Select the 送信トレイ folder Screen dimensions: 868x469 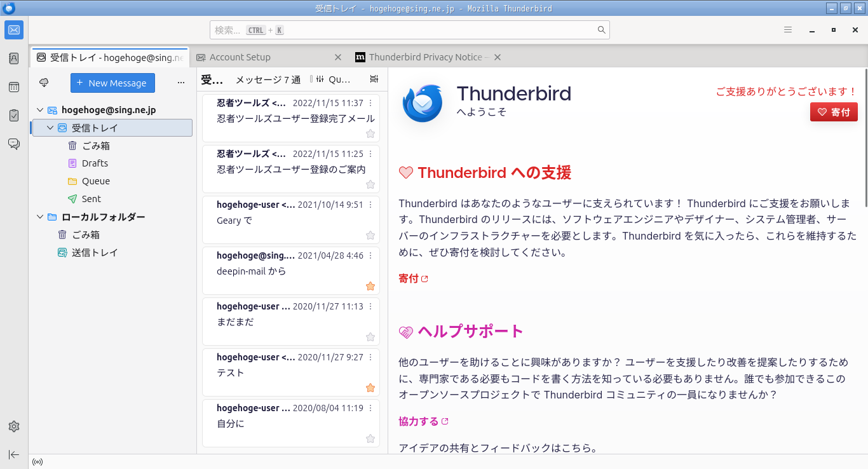[111, 252]
